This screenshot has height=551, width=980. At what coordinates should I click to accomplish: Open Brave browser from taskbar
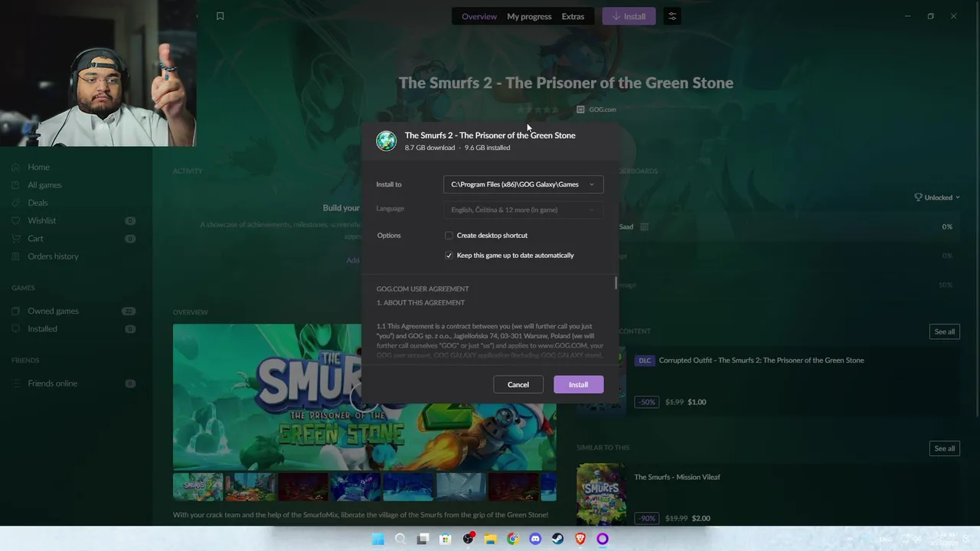580,539
